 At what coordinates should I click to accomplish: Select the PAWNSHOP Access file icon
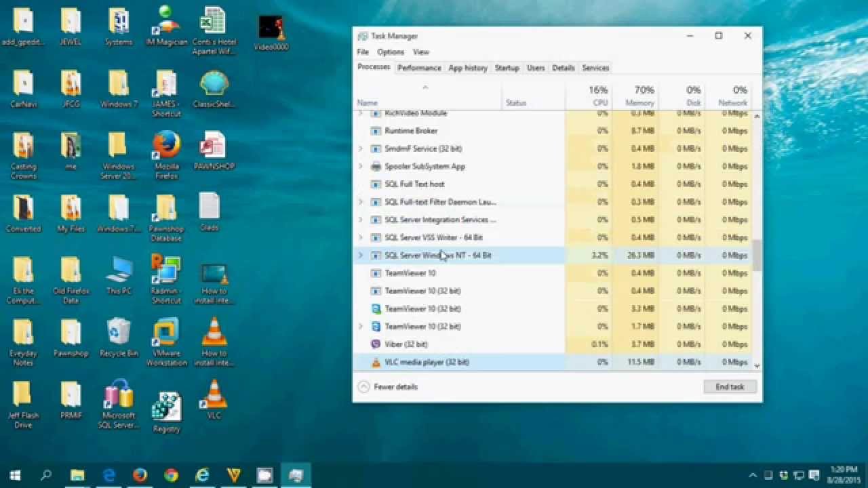[x=214, y=150]
